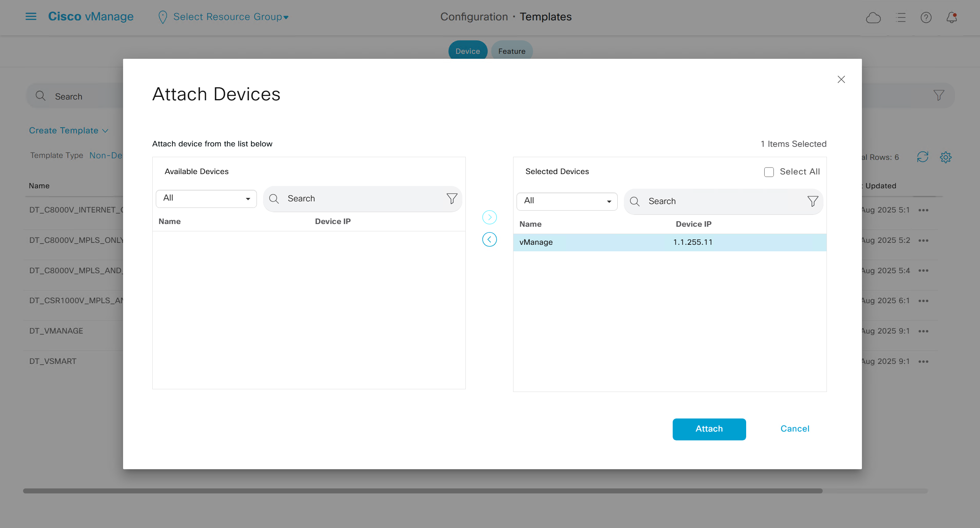Click the help question mark icon
The height and width of the screenshot is (528, 980).
point(926,17)
